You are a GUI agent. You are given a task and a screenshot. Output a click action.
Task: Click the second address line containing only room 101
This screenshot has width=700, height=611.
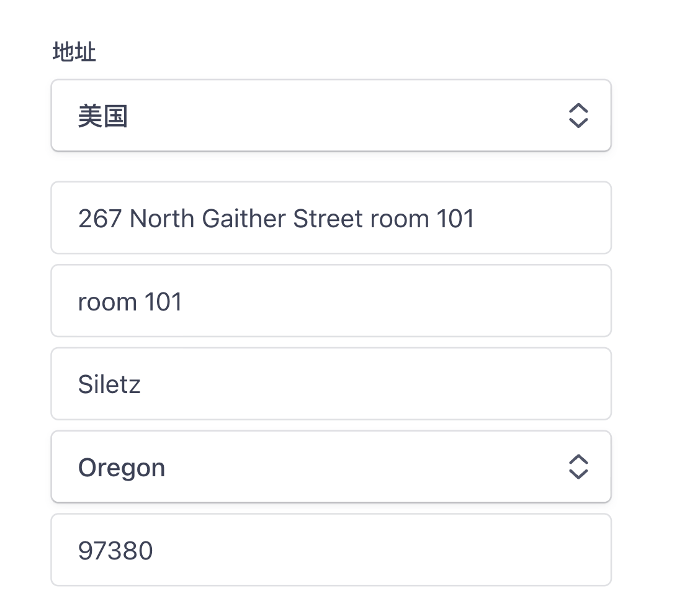(331, 302)
